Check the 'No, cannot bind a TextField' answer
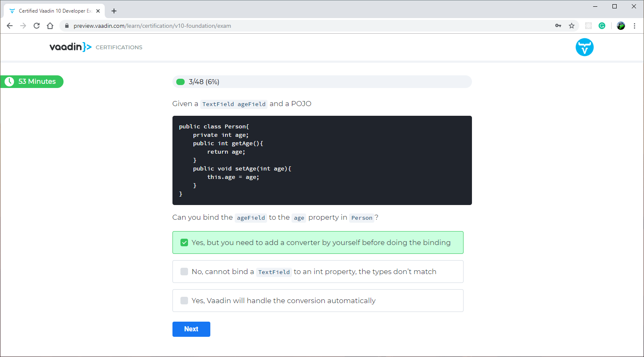644x357 pixels. point(184,272)
